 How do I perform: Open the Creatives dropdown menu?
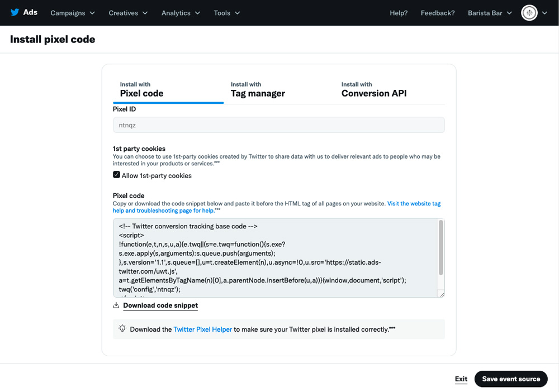point(128,13)
